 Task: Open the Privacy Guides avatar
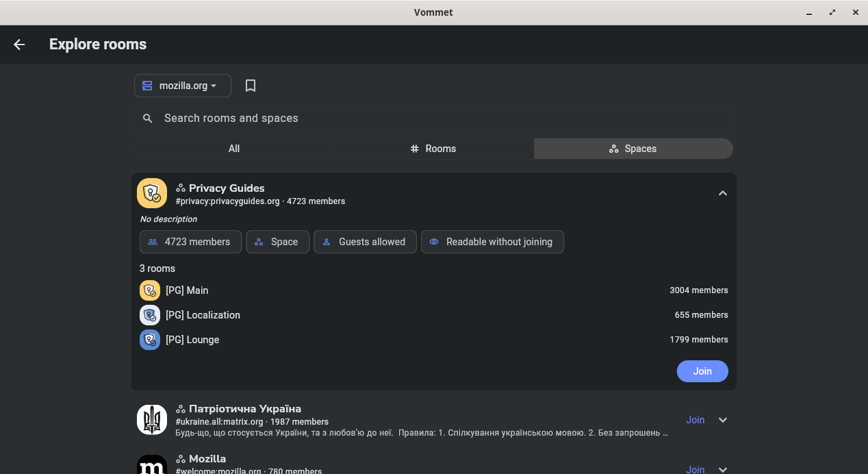[152, 193]
